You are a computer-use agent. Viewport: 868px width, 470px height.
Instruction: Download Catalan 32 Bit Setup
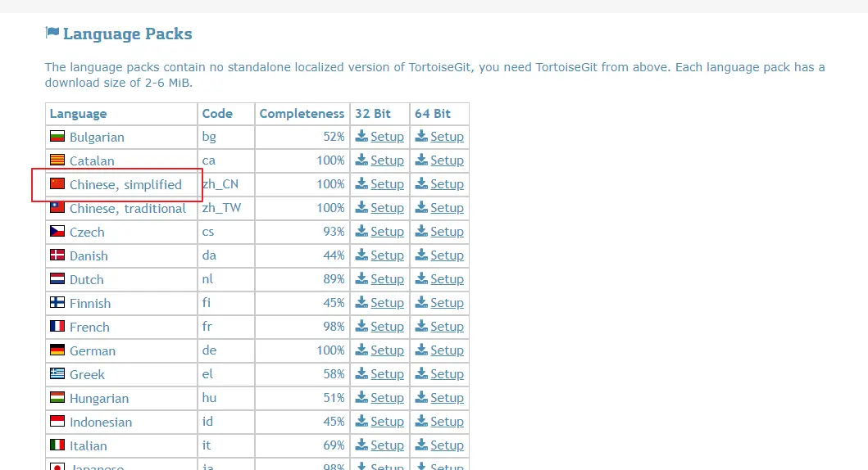click(x=379, y=160)
